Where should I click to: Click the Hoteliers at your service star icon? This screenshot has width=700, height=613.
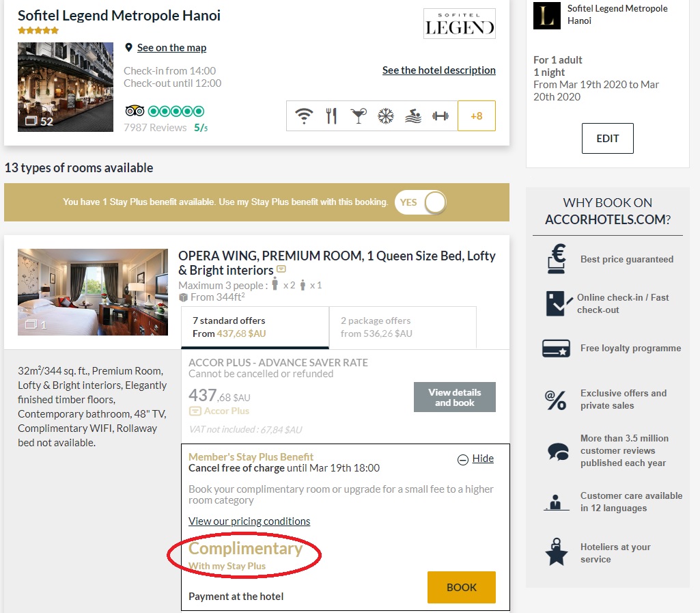557,551
